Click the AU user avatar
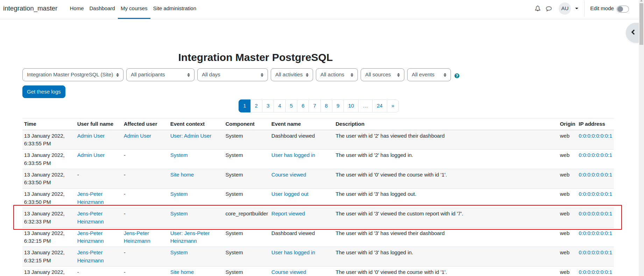The image size is (644, 276). click(x=565, y=8)
